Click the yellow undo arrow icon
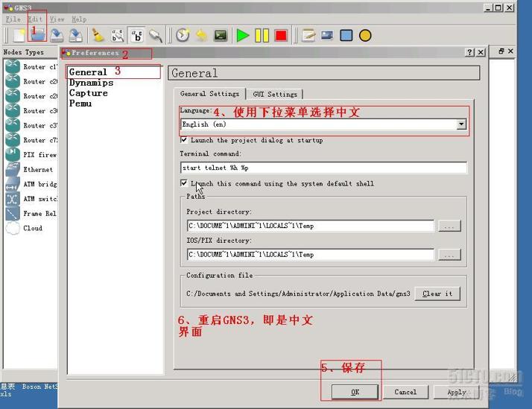Image resolution: width=532 pixels, height=409 pixels. 201,35
